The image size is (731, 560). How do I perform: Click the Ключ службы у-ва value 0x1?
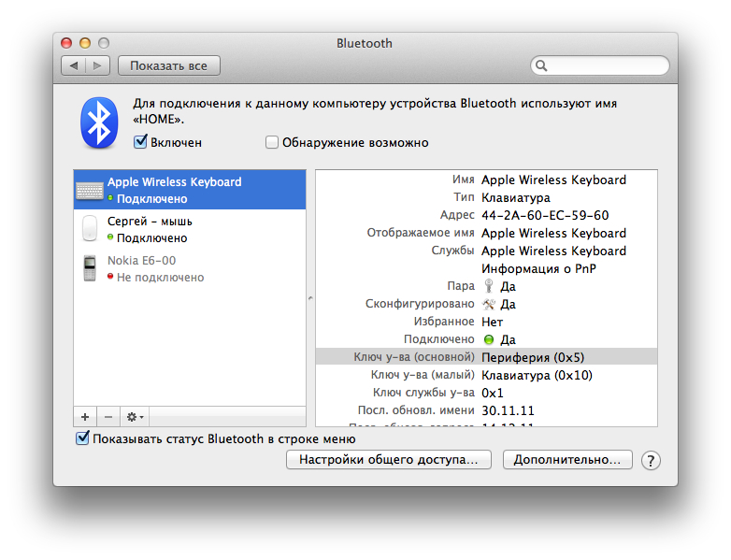[493, 393]
